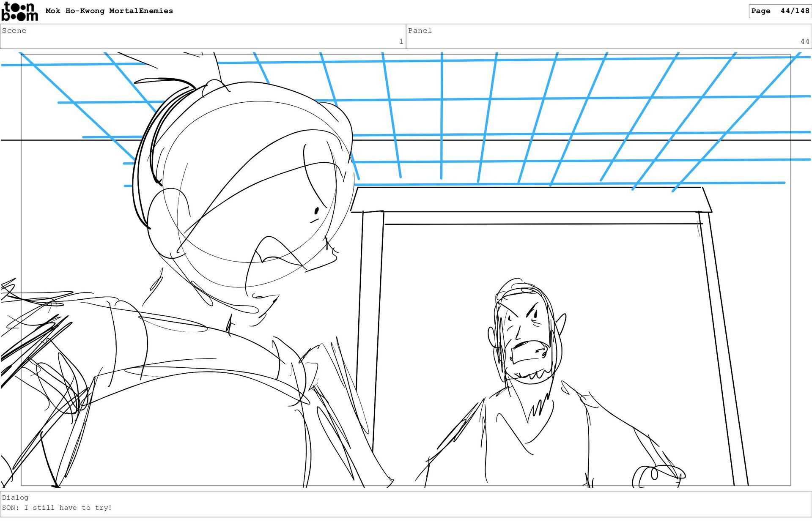Select the Scene label text
The width and height of the screenshot is (812, 525).
[14, 30]
